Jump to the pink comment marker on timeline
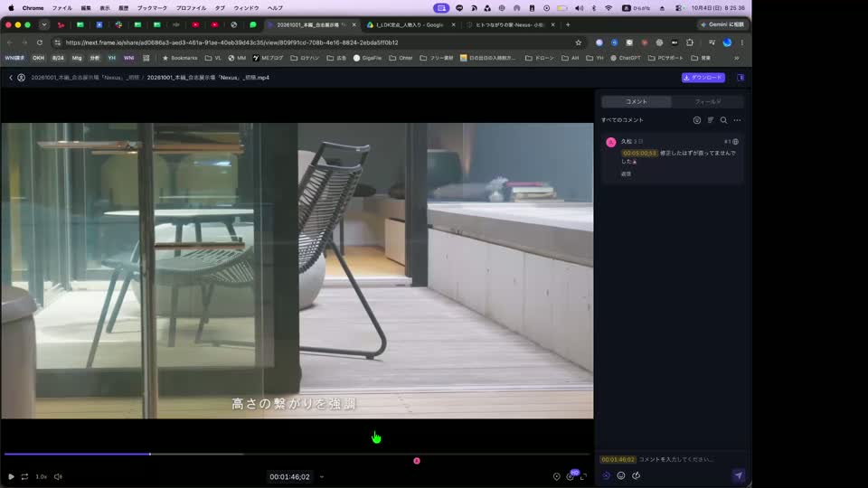This screenshot has width=868, height=488. pyautogui.click(x=417, y=461)
